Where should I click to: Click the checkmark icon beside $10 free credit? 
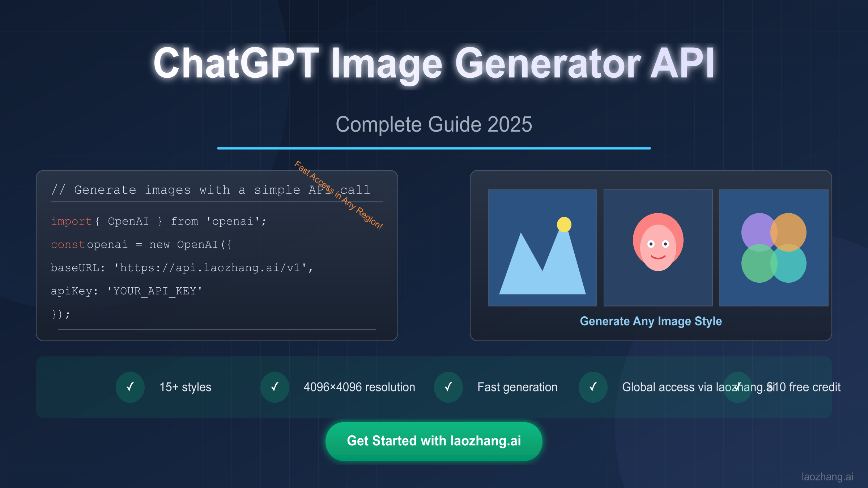[737, 387]
